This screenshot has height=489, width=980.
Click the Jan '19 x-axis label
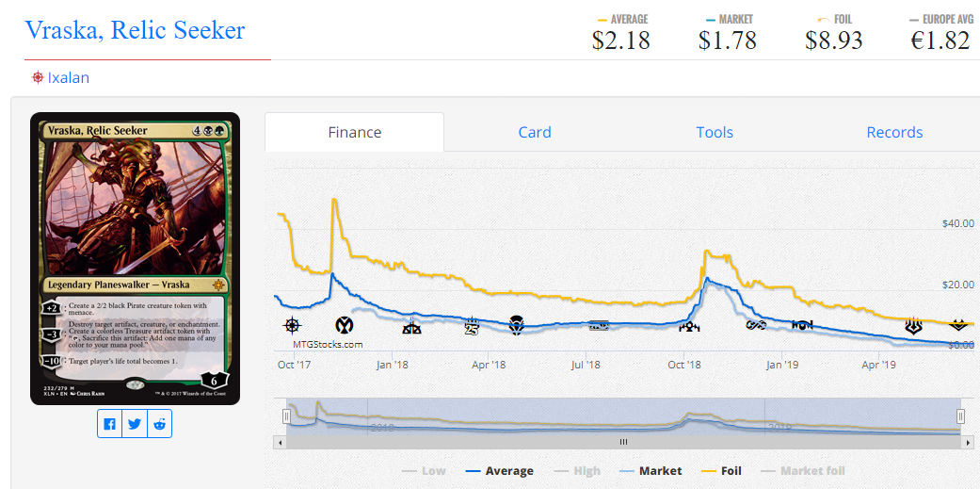point(782,365)
